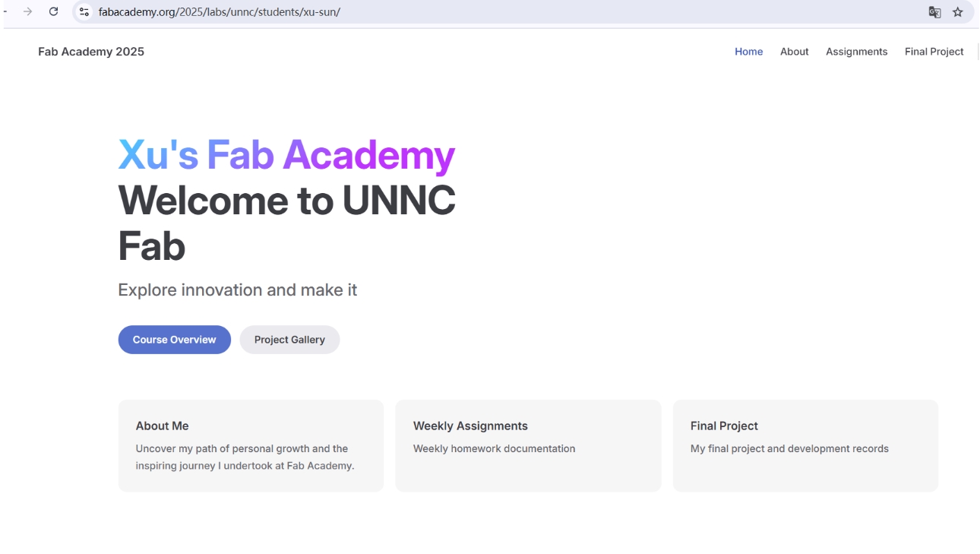Bookmark this page with star icon
This screenshot has width=980, height=554.
pos(958,11)
